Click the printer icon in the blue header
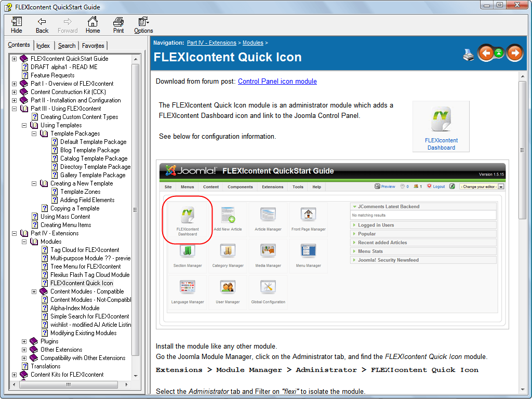This screenshot has width=532, height=399. tap(469, 54)
